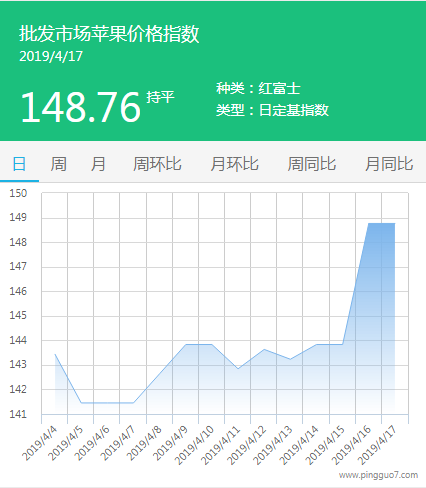Click the 持平 status label
The width and height of the screenshot is (426, 488).
(160, 97)
